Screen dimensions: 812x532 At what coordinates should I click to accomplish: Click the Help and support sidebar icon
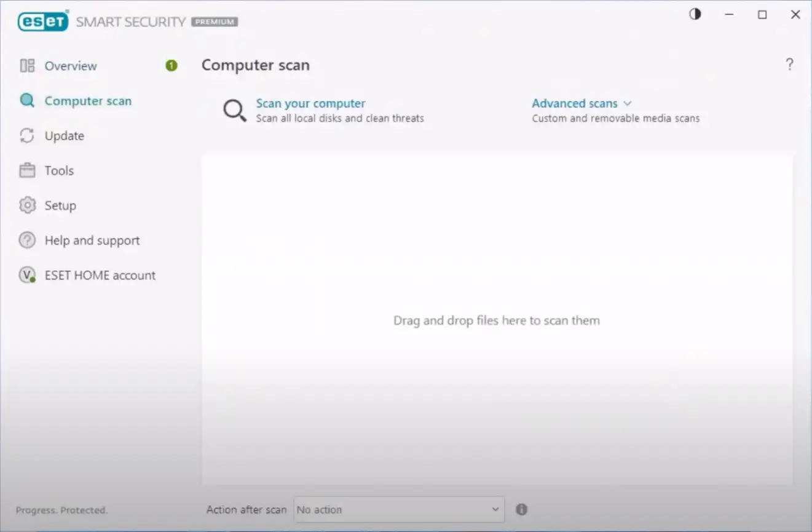[27, 240]
